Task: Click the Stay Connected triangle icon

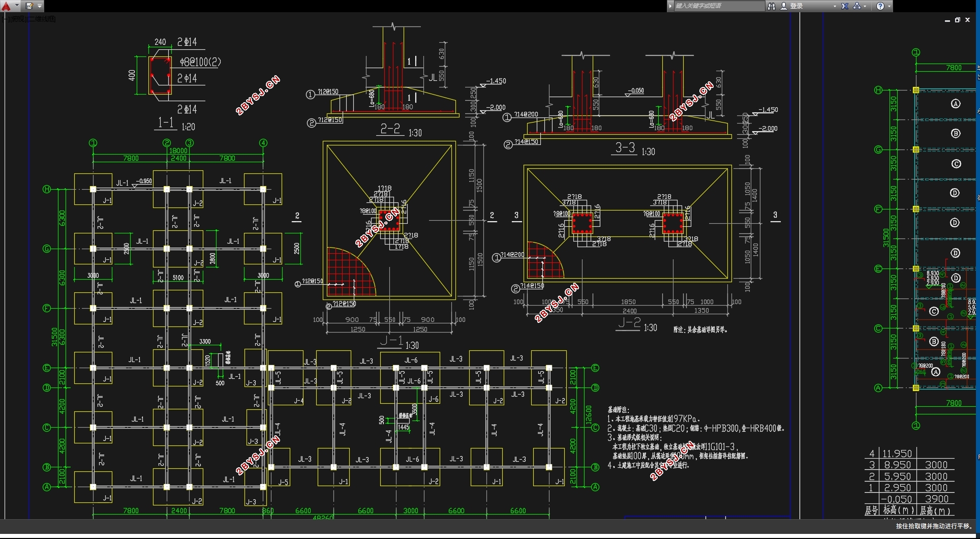Action: pyautogui.click(x=857, y=6)
